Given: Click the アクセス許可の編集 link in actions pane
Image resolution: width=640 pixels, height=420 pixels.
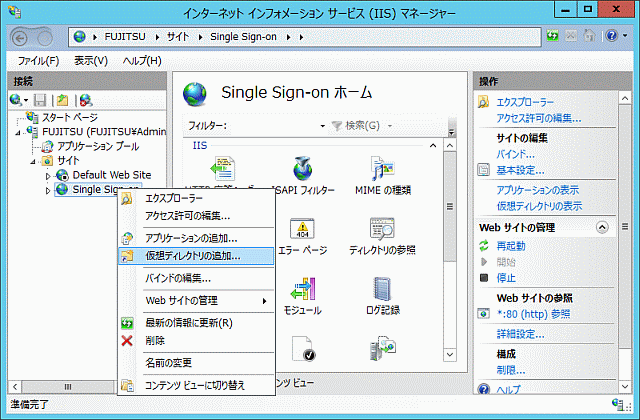Looking at the screenshot, I should tap(539, 118).
